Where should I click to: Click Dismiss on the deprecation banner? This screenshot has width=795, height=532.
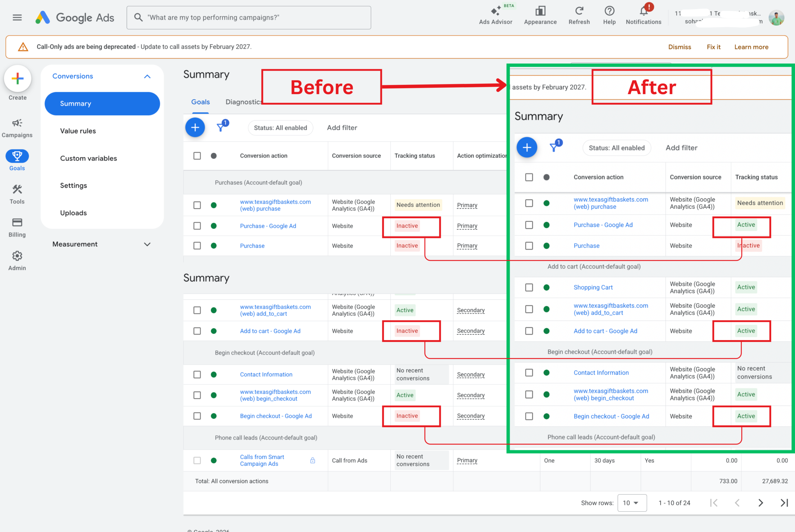[x=679, y=47]
